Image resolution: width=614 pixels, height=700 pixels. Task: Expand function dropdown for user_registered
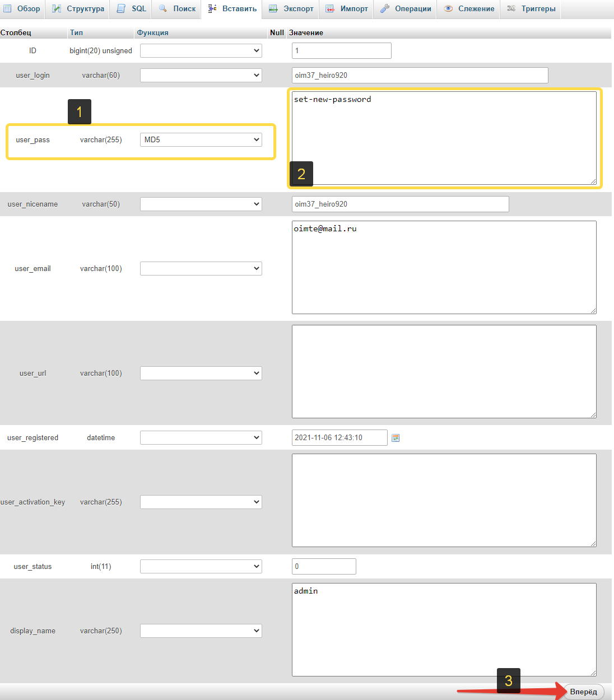coord(201,437)
